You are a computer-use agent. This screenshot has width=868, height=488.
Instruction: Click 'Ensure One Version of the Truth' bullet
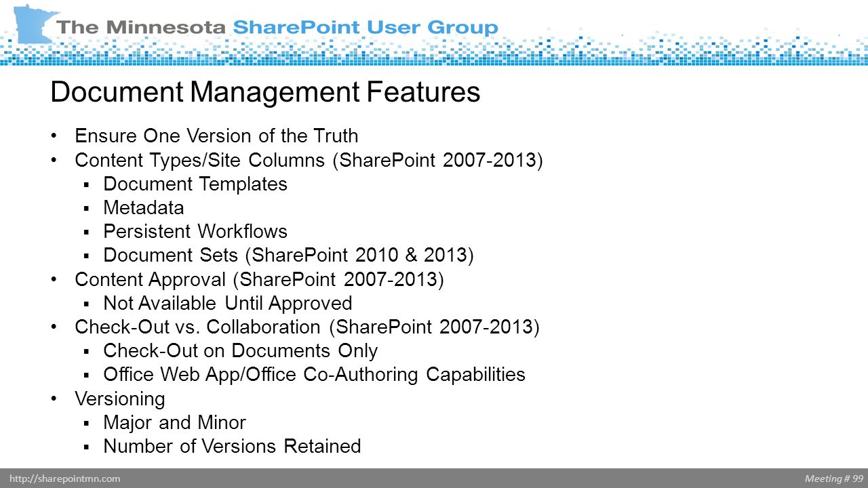[216, 136]
